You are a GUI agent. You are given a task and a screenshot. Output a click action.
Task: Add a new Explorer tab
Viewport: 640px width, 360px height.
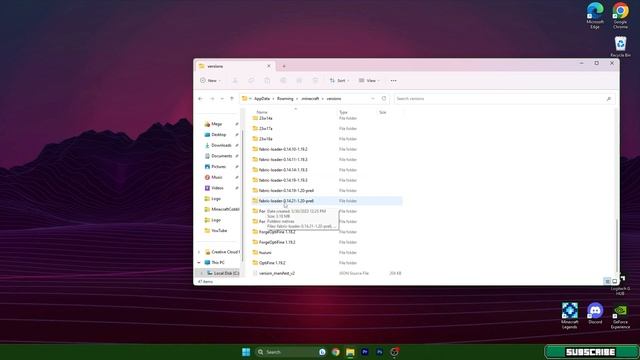tap(284, 66)
